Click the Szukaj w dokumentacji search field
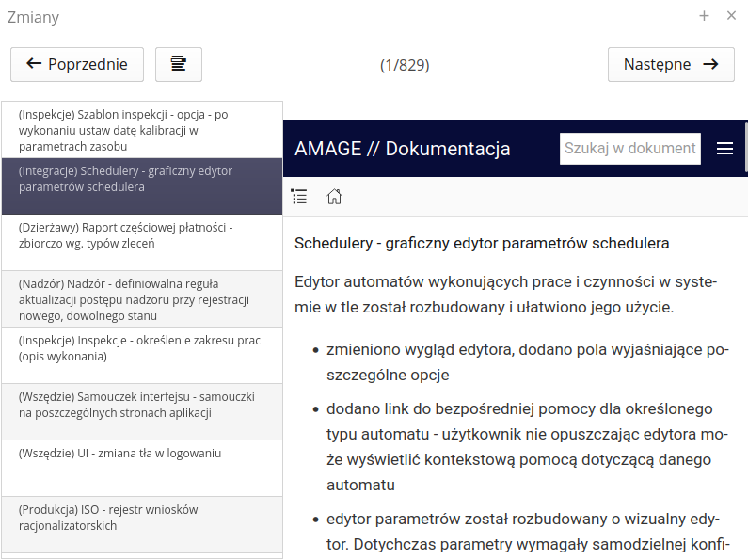 coord(630,149)
